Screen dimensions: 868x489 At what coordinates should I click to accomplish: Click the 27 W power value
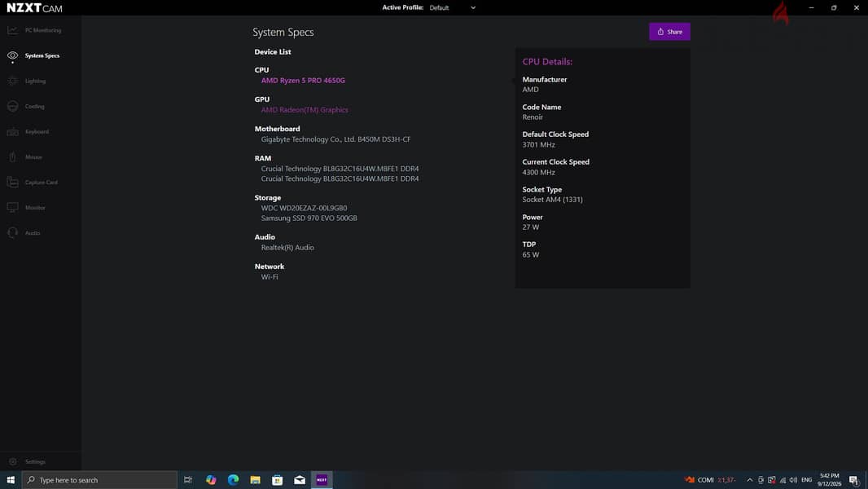tap(530, 227)
